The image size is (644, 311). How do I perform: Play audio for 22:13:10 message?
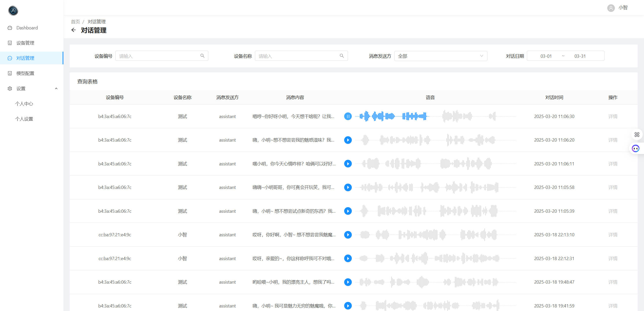(x=348, y=235)
